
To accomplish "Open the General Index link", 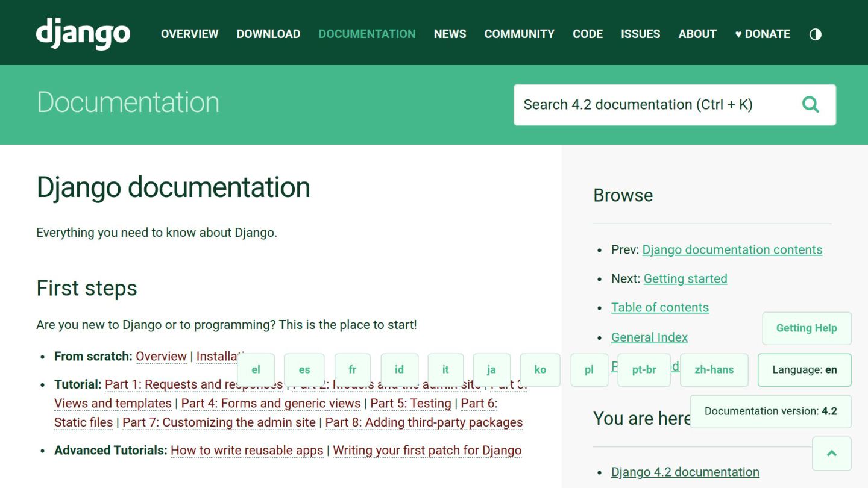I will click(x=649, y=337).
